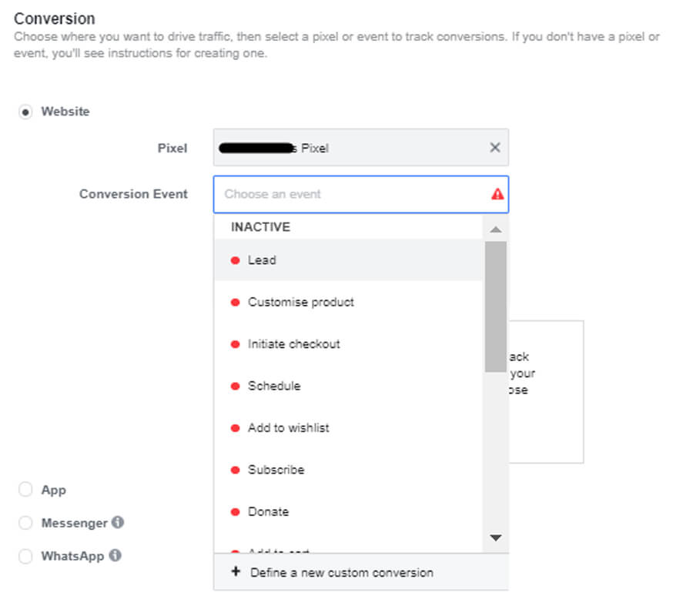The height and width of the screenshot is (616, 693).
Task: Clear the selected Pixel with the X icon
Action: (x=495, y=148)
